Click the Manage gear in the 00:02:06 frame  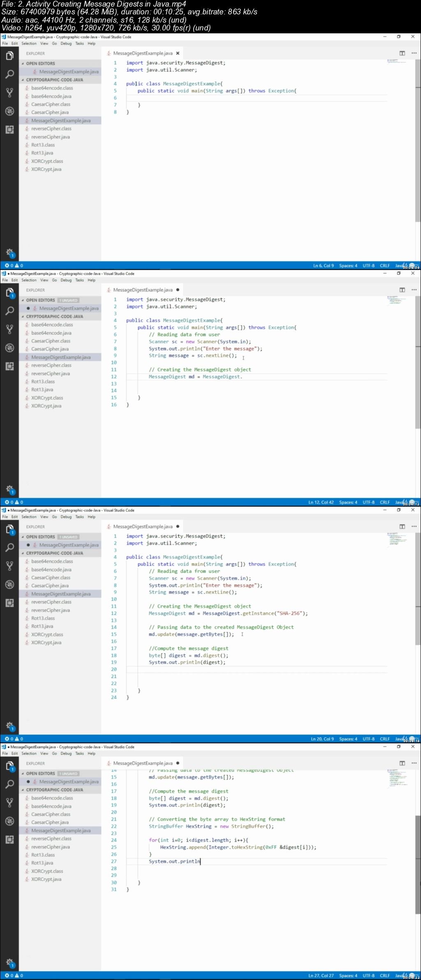pyautogui.click(x=9, y=252)
